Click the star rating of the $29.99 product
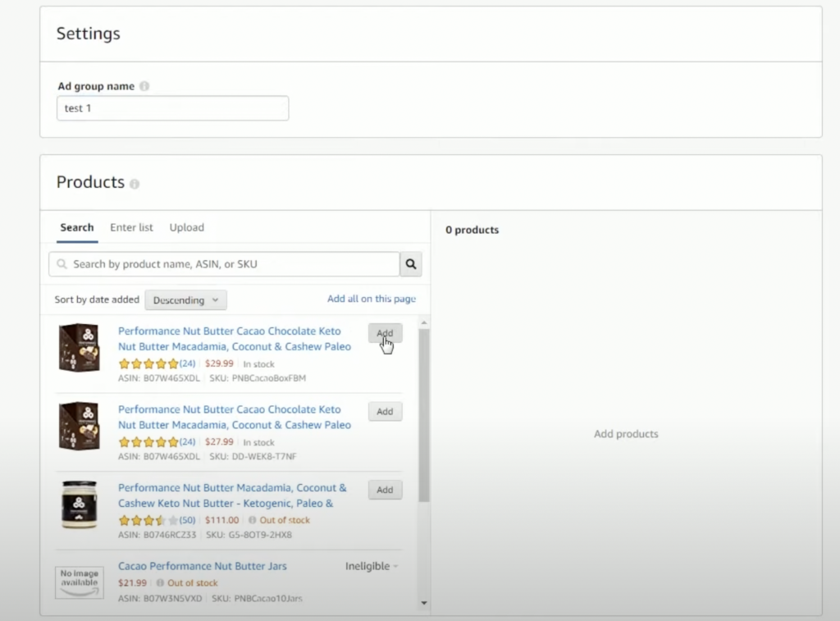840x621 pixels. point(148,364)
